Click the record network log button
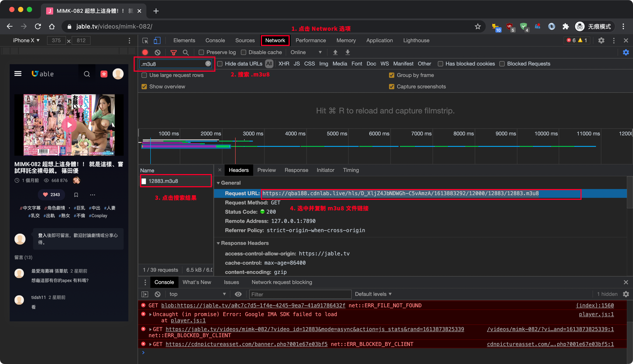The height and width of the screenshot is (364, 633). [145, 52]
